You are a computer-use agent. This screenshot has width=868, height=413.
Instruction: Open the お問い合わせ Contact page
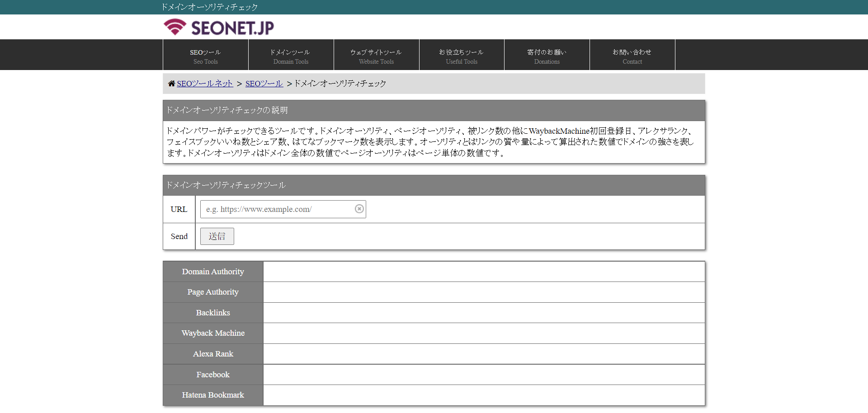632,55
